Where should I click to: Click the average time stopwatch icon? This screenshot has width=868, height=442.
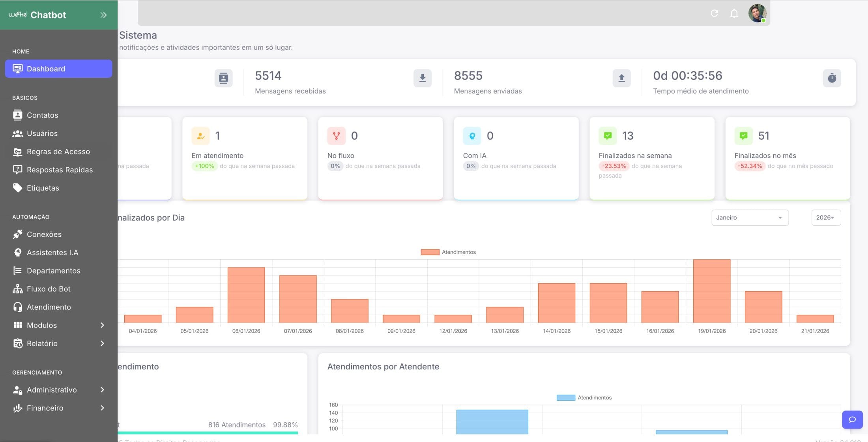pos(832,78)
